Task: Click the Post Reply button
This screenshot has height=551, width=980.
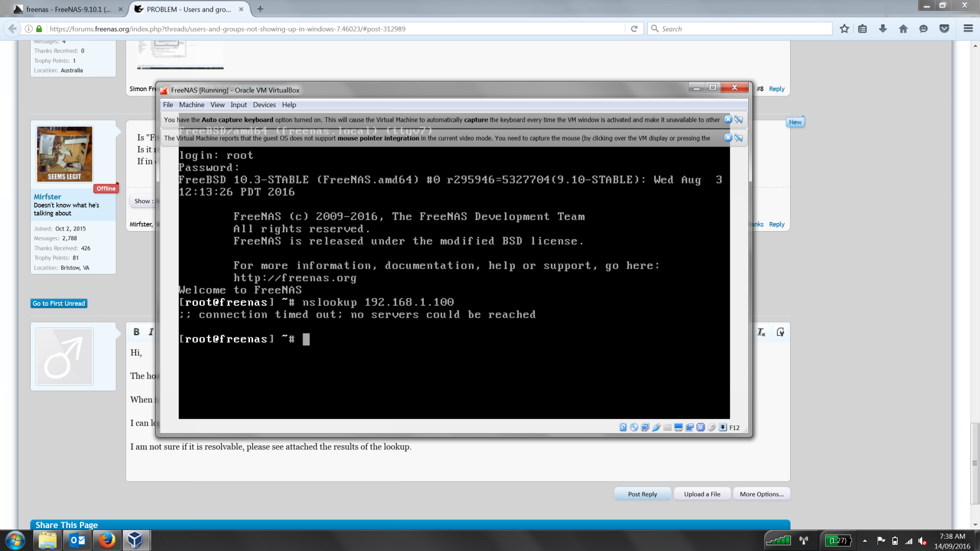Action: [x=643, y=494]
